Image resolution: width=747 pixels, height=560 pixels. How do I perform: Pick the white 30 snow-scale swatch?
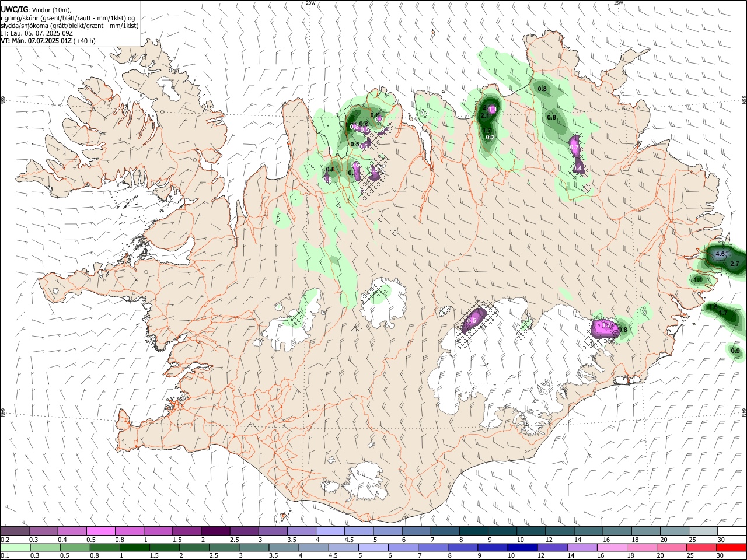click(732, 531)
